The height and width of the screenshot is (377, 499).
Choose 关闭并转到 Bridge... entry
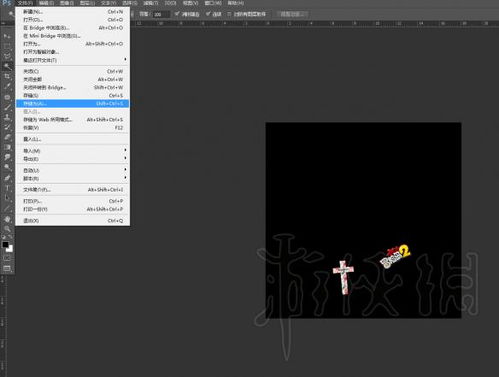coord(73,87)
